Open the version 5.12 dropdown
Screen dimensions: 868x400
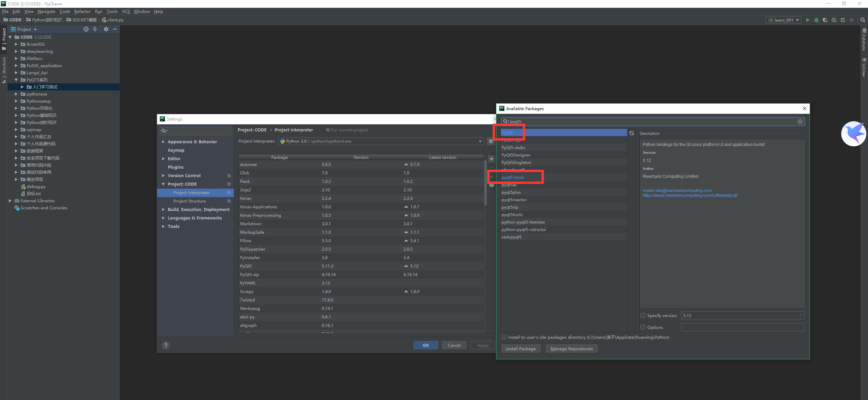click(743, 315)
